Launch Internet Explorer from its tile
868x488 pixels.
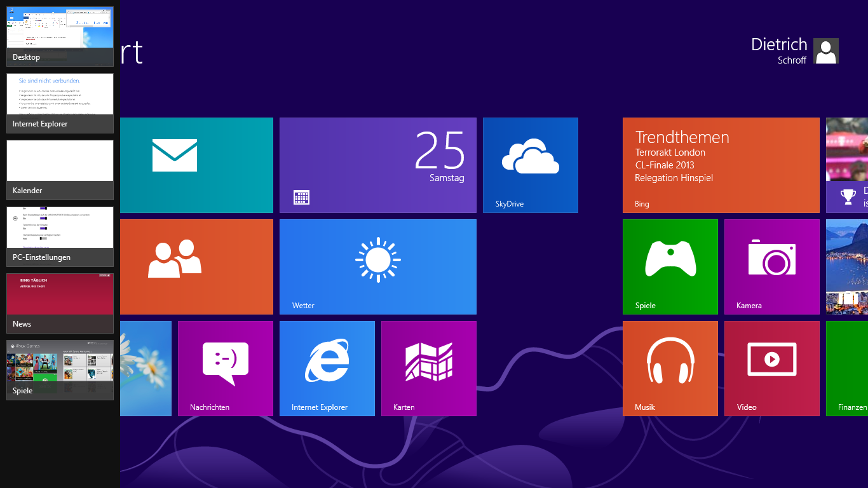pyautogui.click(x=327, y=369)
